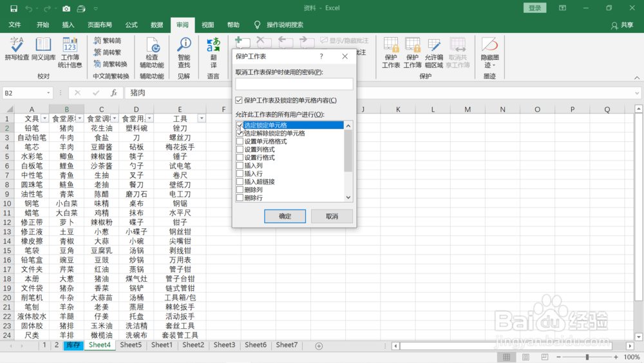The image size is (644, 363).
Task: Click the 登录 sign-in button
Action: click(x=535, y=8)
